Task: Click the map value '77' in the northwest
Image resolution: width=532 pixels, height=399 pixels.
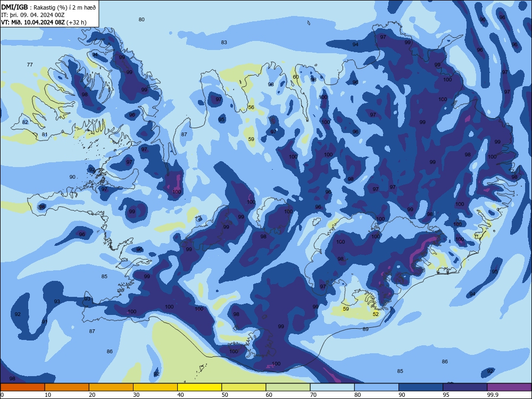Action: point(30,64)
